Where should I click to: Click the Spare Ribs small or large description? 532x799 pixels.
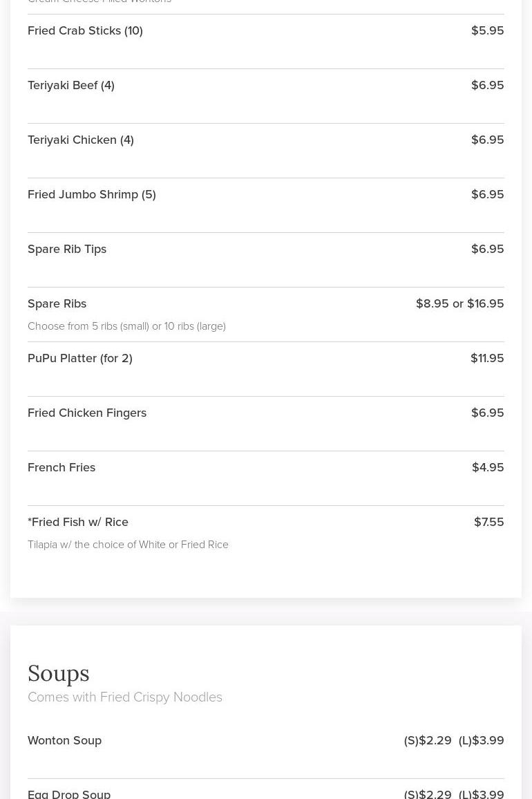point(126,326)
